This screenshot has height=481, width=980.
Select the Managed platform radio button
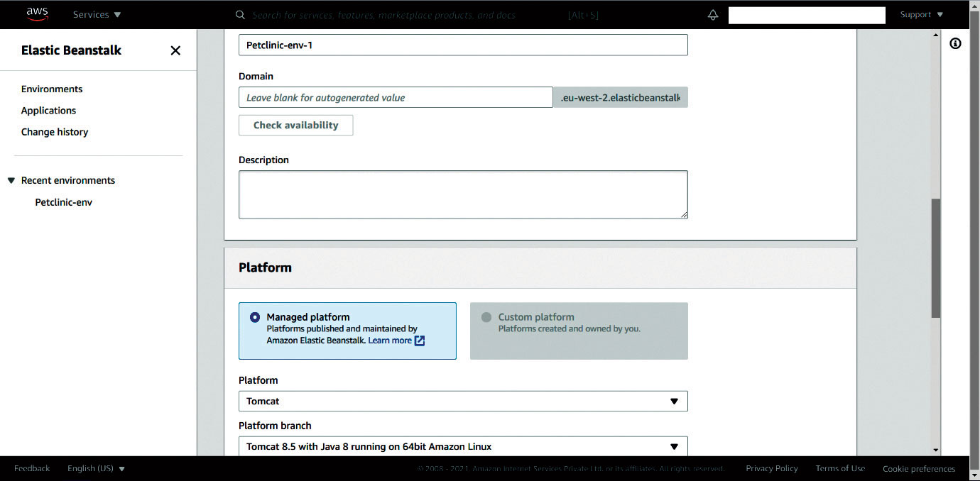255,317
